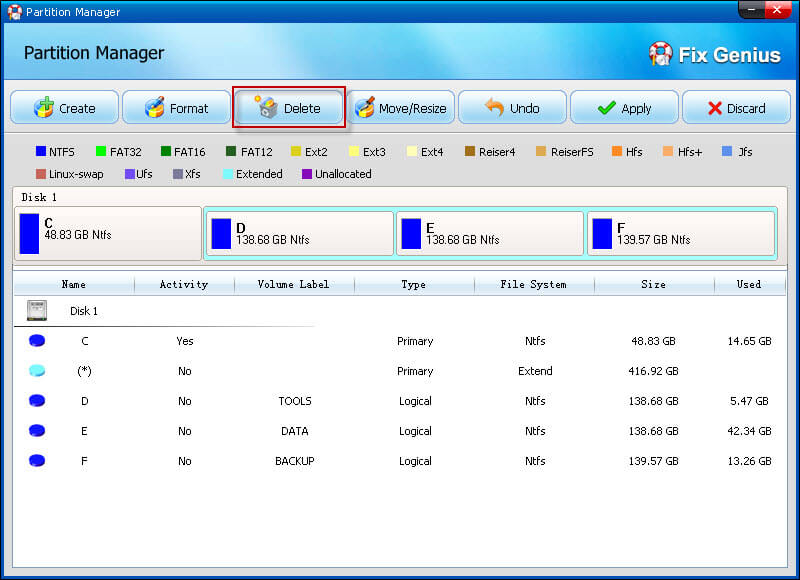Select partition D block in disk map
The width and height of the screenshot is (800, 580).
pos(299,234)
